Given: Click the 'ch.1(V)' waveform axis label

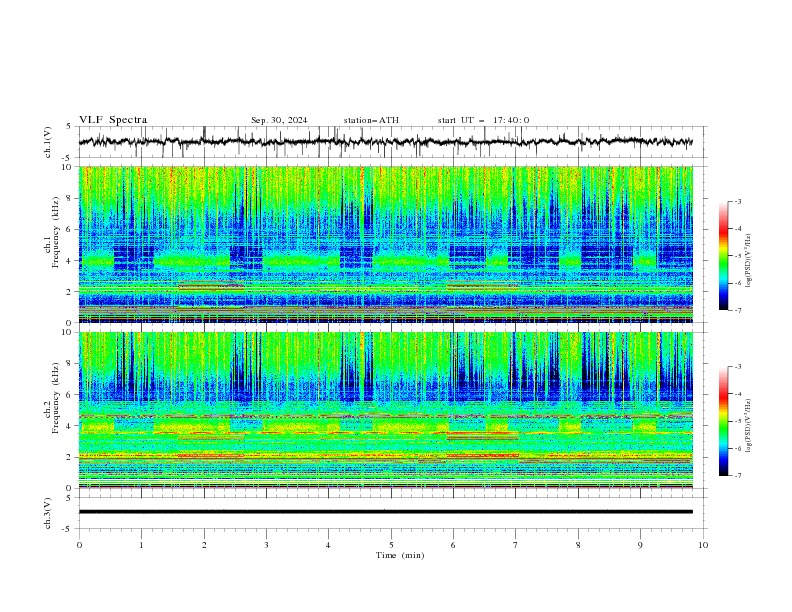Looking at the screenshot, I should (x=48, y=142).
